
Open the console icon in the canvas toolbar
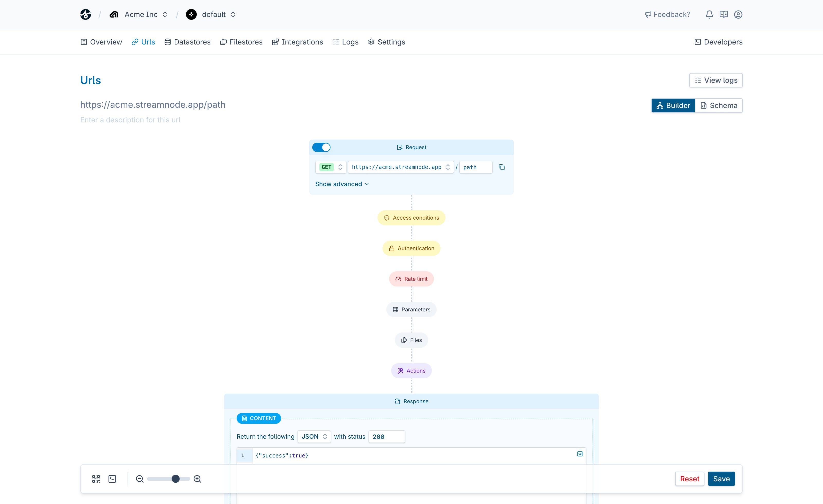pos(112,479)
